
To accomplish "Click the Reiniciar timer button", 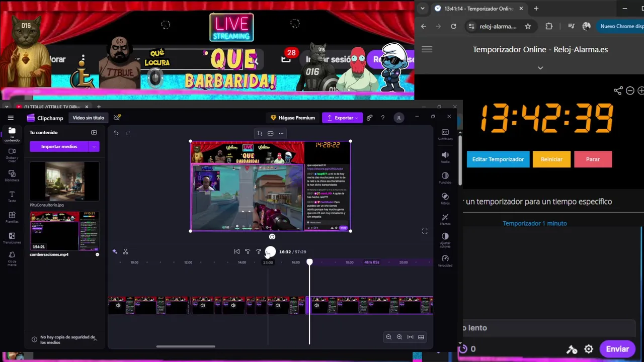I will pyautogui.click(x=551, y=159).
